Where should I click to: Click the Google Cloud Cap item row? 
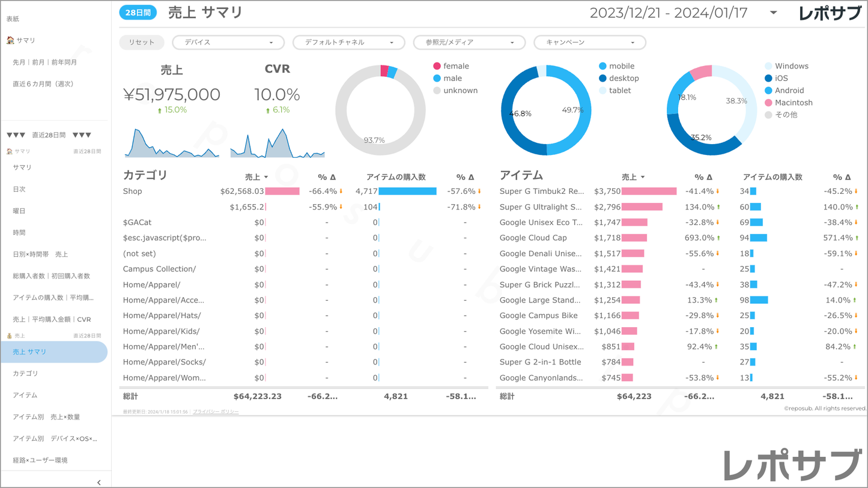coord(533,238)
